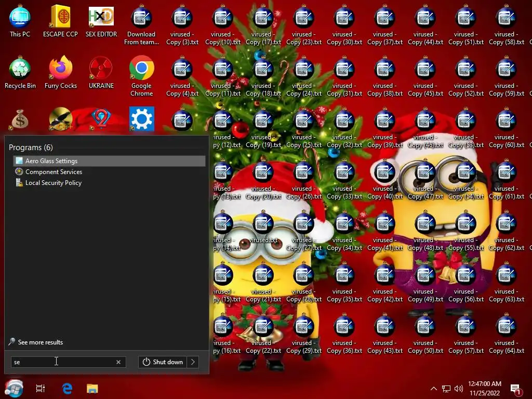Viewport: 532px width, 399px height.
Task: Expand the shut down options arrow
Action: click(x=193, y=362)
